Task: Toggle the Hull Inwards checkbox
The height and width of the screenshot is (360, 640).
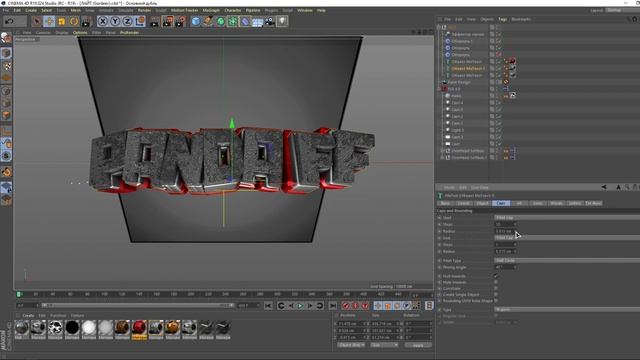Action: 496,276
